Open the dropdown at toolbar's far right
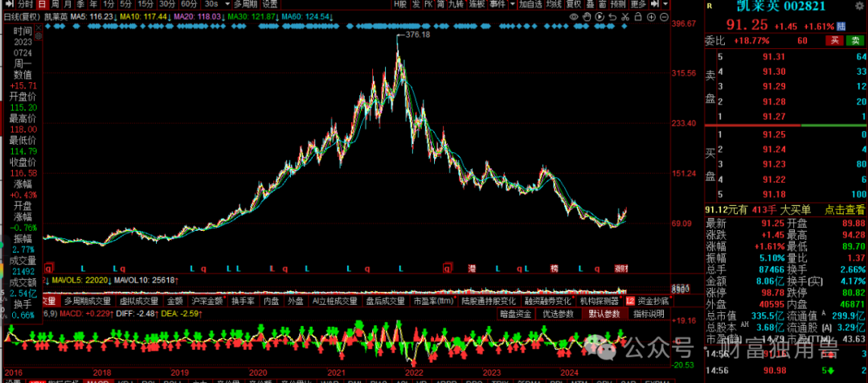The image size is (868, 383). pyautogui.click(x=665, y=4)
